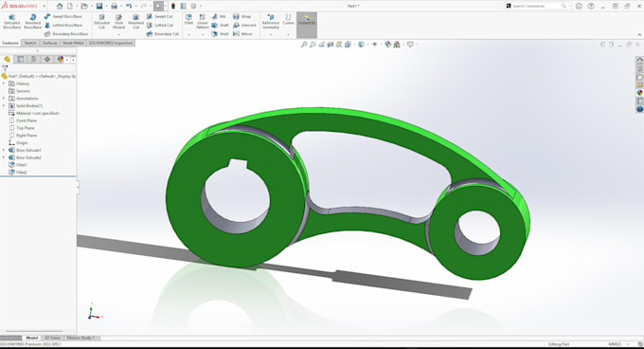The width and height of the screenshot is (644, 349).
Task: Open the ConfigurationManager panel tab
Action: click(34, 59)
